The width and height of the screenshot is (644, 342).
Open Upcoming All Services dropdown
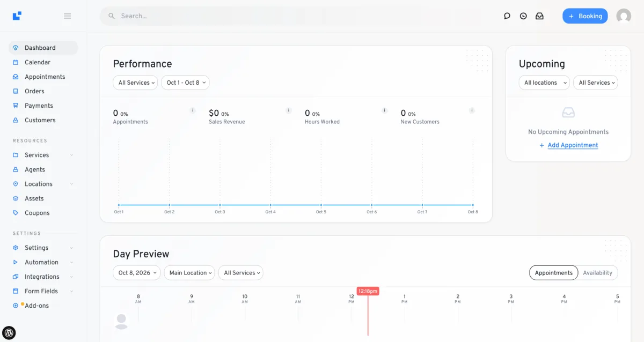click(x=596, y=83)
